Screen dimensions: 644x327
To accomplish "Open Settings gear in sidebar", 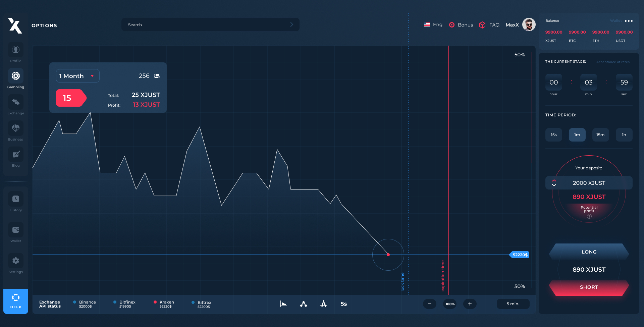I will 16,261.
